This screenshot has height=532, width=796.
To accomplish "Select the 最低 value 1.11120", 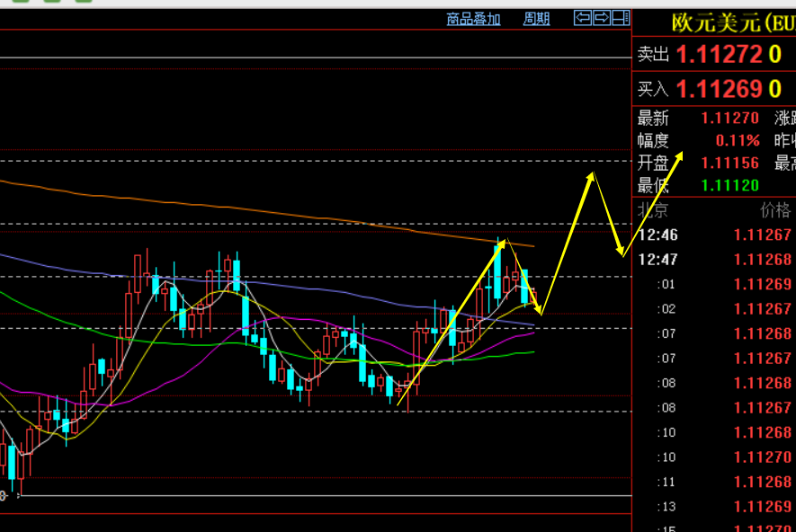I will click(x=729, y=185).
